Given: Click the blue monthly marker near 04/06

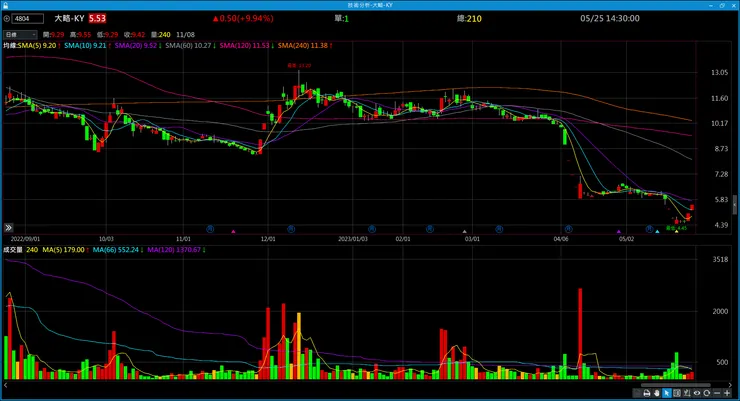Looking at the screenshot, I should [568, 229].
